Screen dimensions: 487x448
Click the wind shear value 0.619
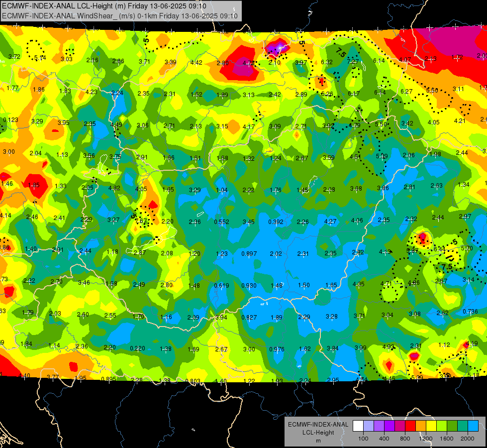(221, 285)
